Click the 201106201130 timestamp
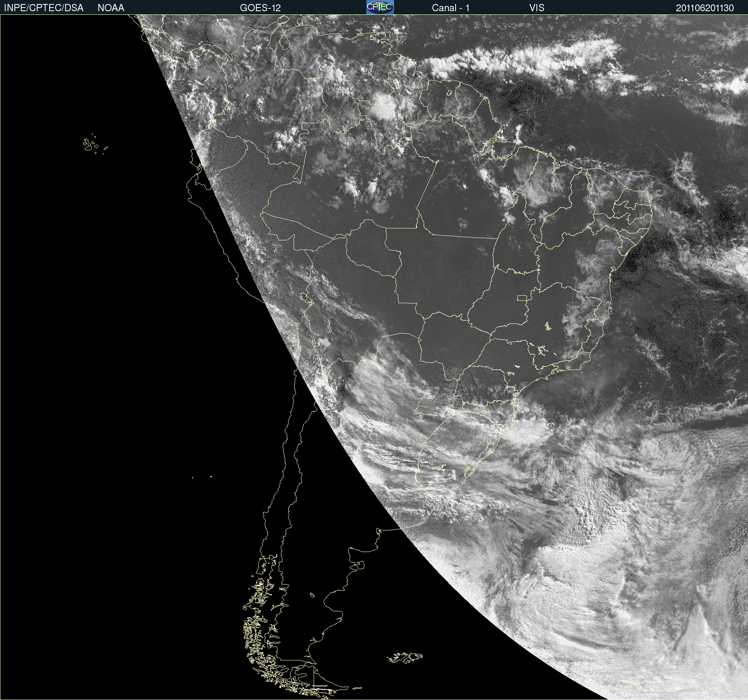748x700 pixels. (705, 8)
